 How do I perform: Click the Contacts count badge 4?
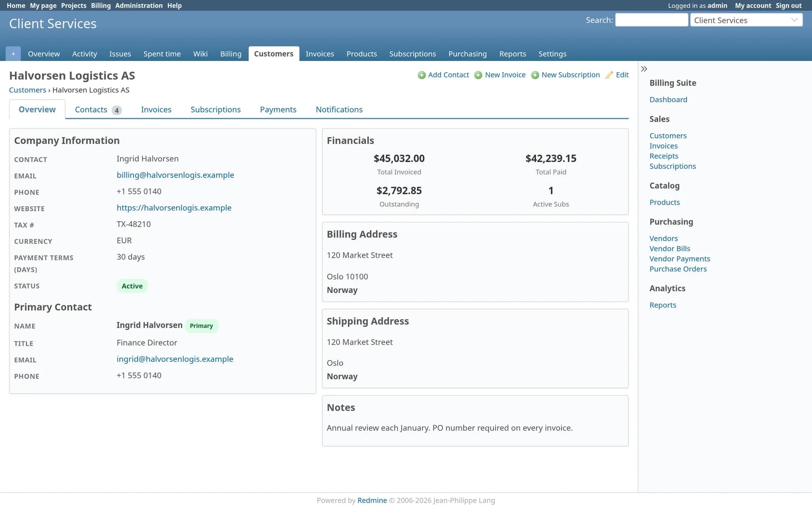(x=116, y=110)
